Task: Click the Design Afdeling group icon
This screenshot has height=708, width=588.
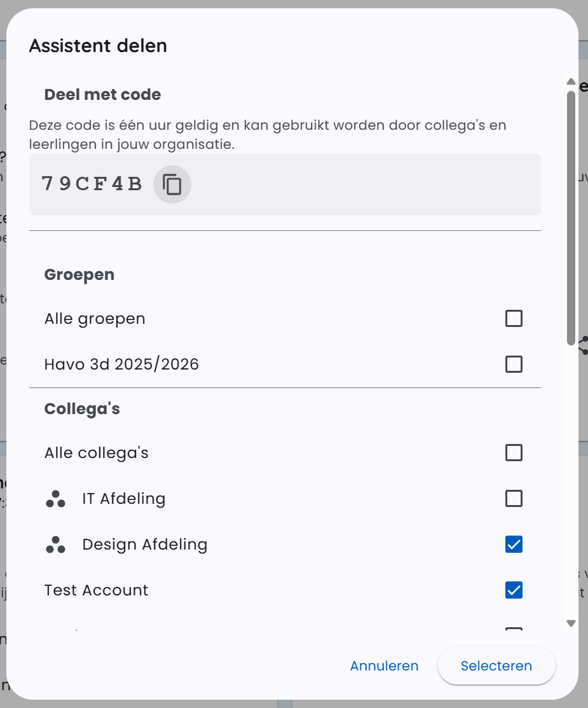Action: (56, 544)
